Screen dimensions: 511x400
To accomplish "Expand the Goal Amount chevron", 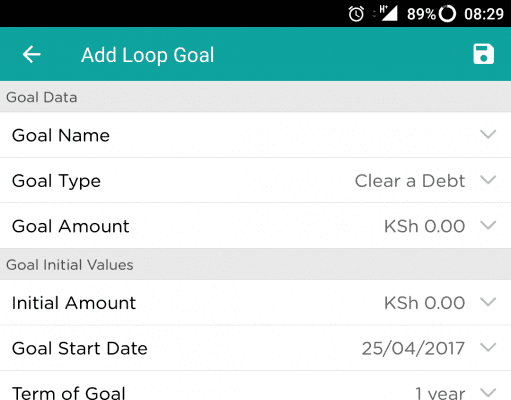I will coord(488,226).
